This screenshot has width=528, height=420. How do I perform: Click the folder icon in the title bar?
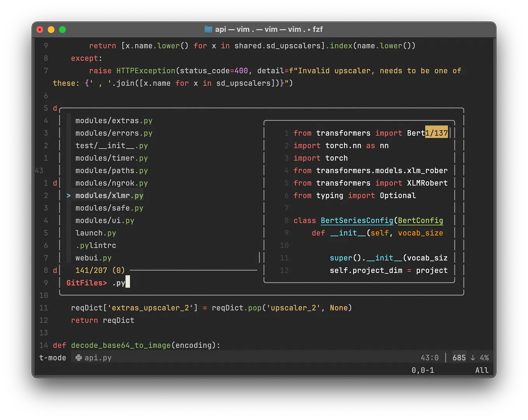208,29
